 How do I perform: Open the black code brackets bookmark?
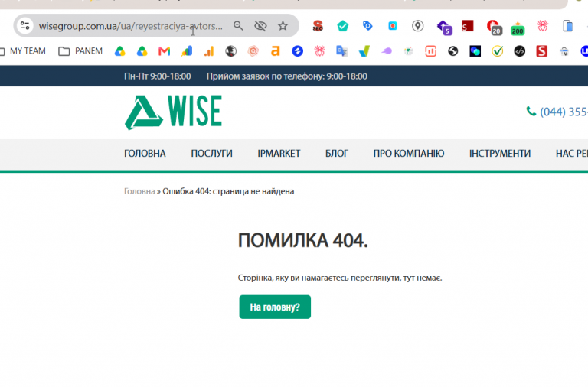click(519, 51)
